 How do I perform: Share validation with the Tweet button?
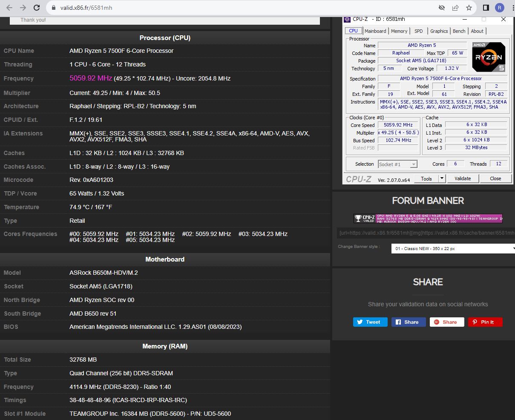coord(370,322)
